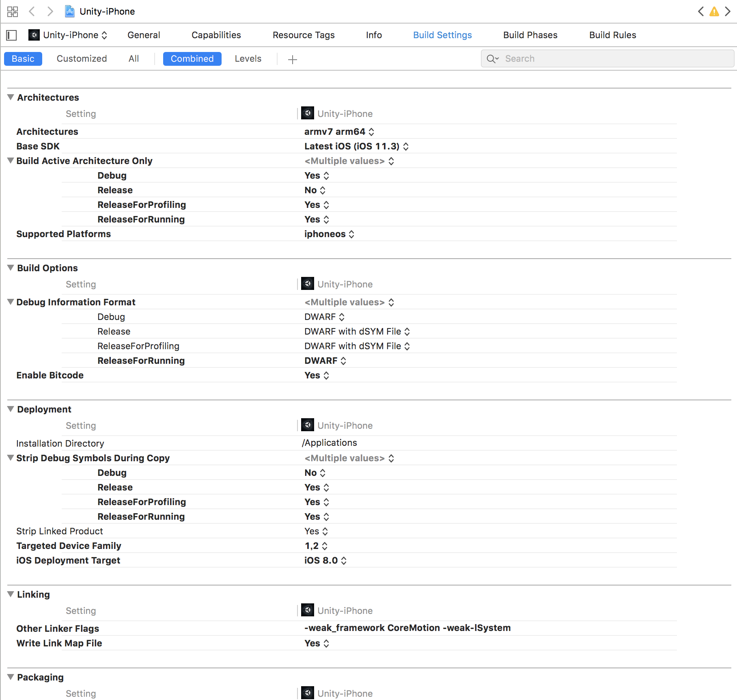This screenshot has height=700, width=737.
Task: Select the Basic filter
Action: [23, 58]
